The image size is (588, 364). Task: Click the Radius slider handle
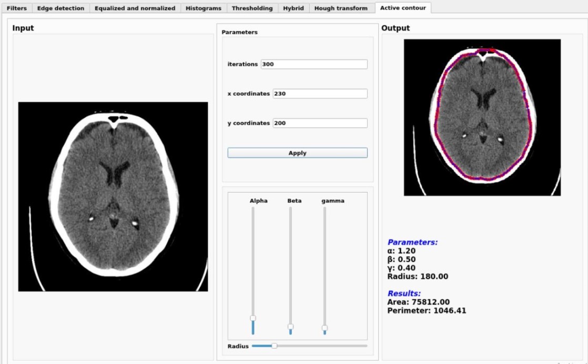point(275,346)
